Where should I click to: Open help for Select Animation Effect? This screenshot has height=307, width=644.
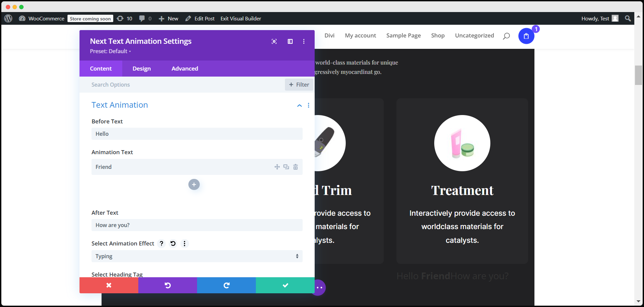pos(161,243)
